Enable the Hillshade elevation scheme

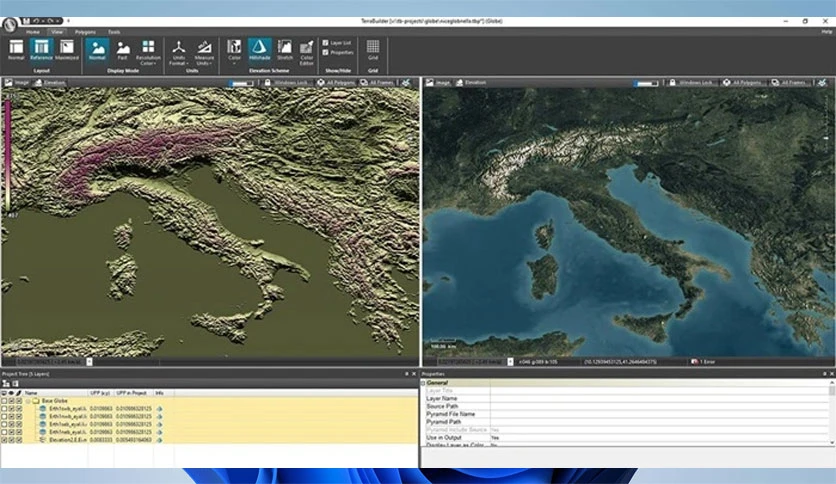pos(260,50)
